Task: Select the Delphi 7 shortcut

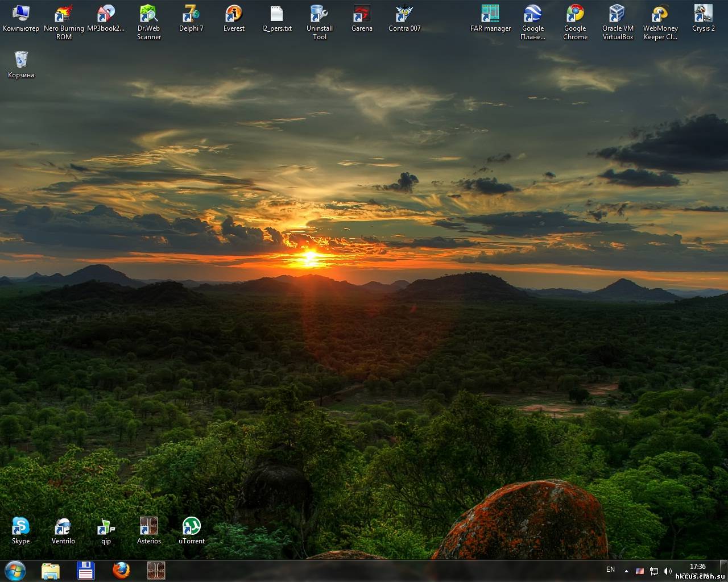Action: pos(191,14)
